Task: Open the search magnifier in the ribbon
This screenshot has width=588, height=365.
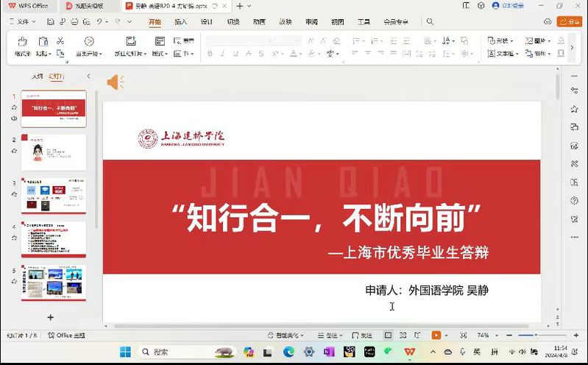Action: pos(430,22)
